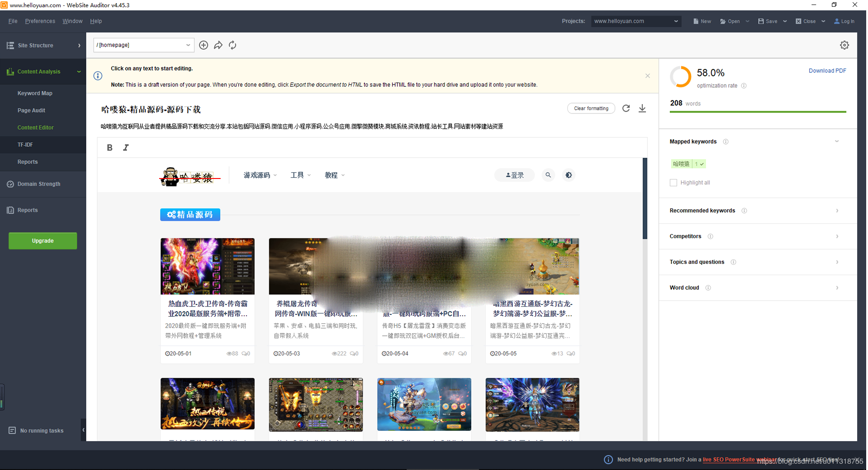This screenshot has width=868, height=470.
Task: Open the Preferences menu
Action: (x=40, y=21)
